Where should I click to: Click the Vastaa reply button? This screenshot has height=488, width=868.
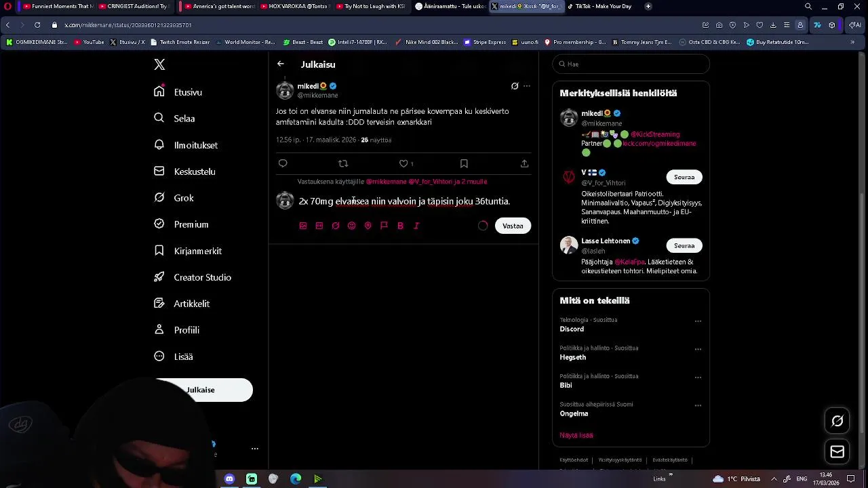513,226
